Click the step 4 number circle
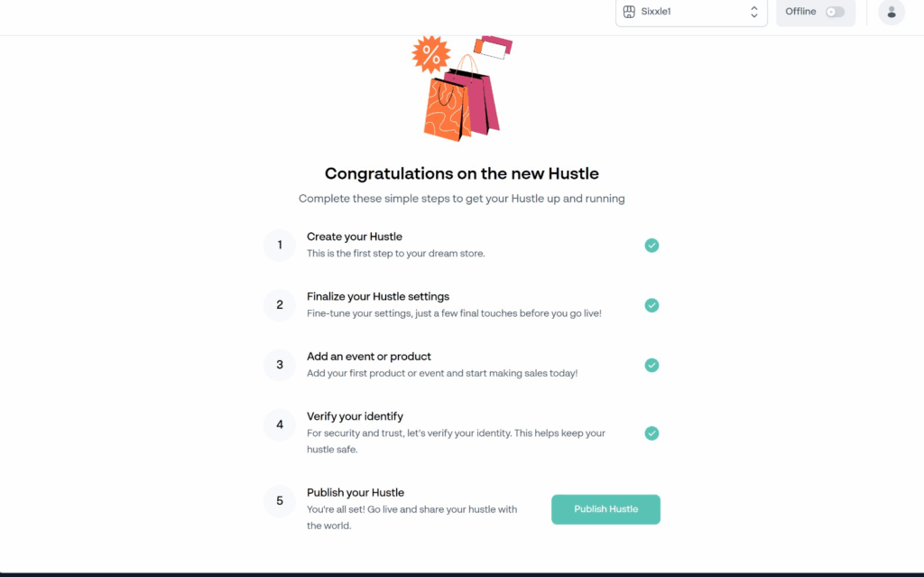924x577 pixels. 280,425
